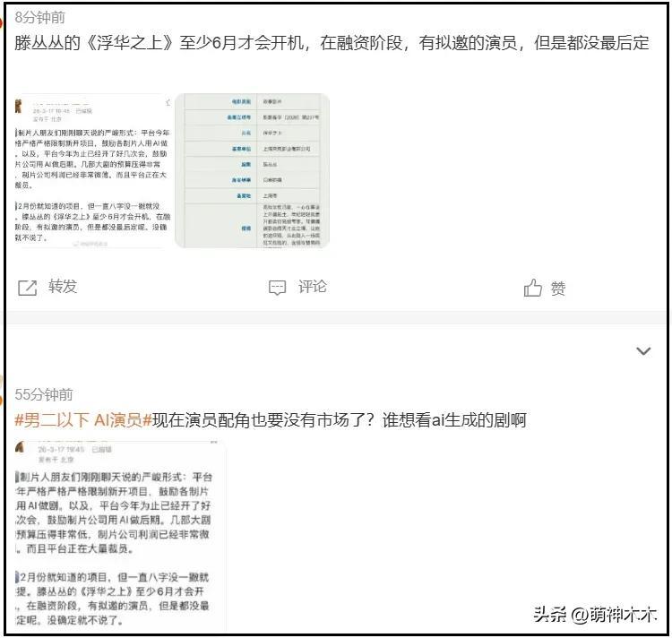Click the 8分钟前 timestamp
The height and width of the screenshot is (638, 672).
(x=39, y=18)
